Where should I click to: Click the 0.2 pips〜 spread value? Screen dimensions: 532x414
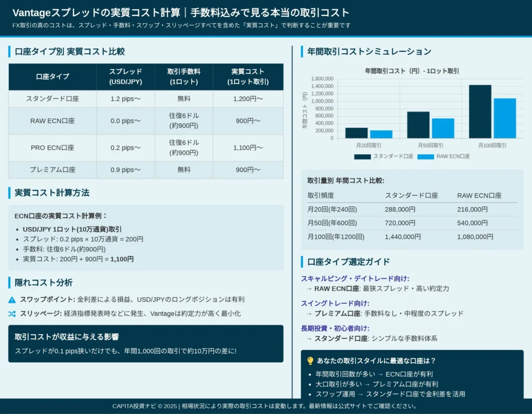126,148
